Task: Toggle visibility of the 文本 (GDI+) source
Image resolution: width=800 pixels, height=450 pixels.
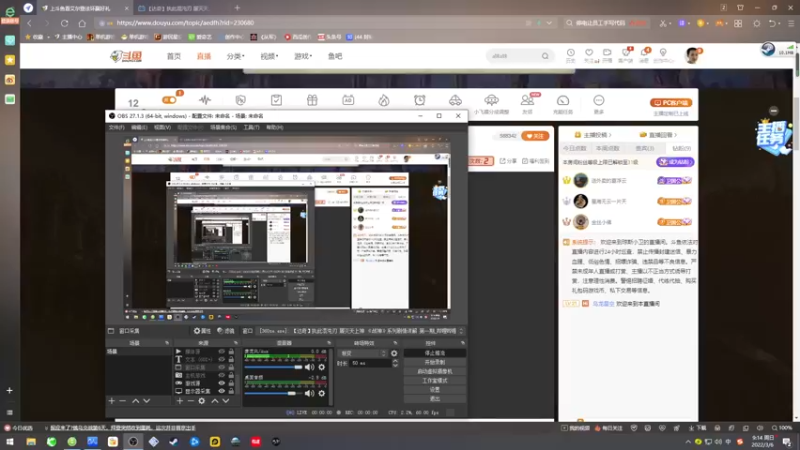Action: (x=221, y=359)
